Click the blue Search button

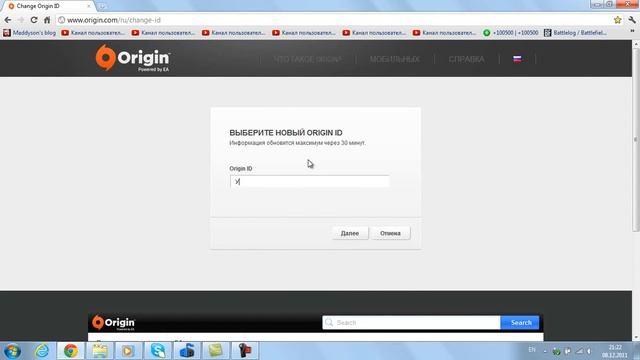pyautogui.click(x=520, y=322)
